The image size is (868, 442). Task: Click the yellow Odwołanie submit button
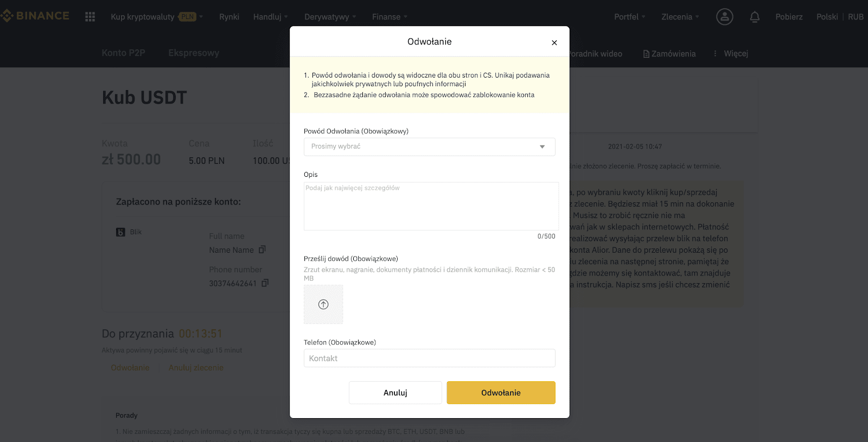click(501, 393)
